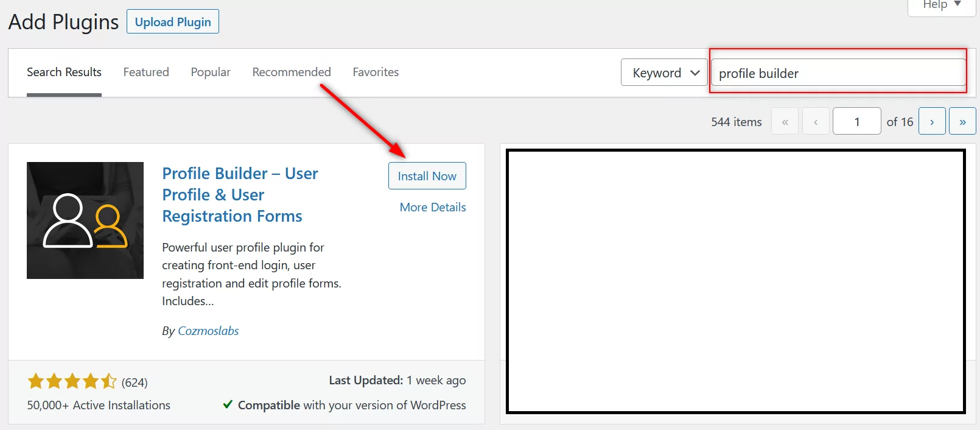
Task: Go to the next results page arrow
Action: [x=932, y=121]
